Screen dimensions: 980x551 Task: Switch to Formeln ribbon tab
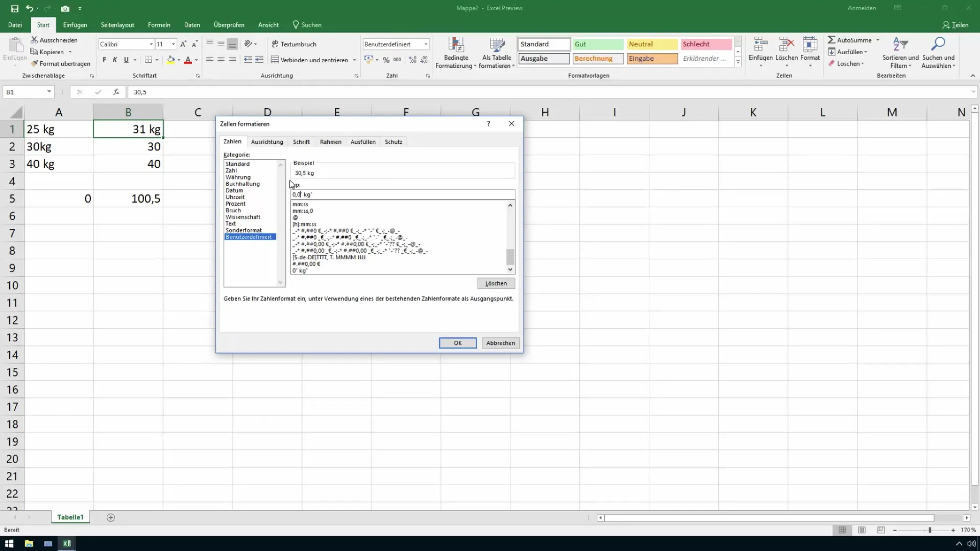click(159, 25)
